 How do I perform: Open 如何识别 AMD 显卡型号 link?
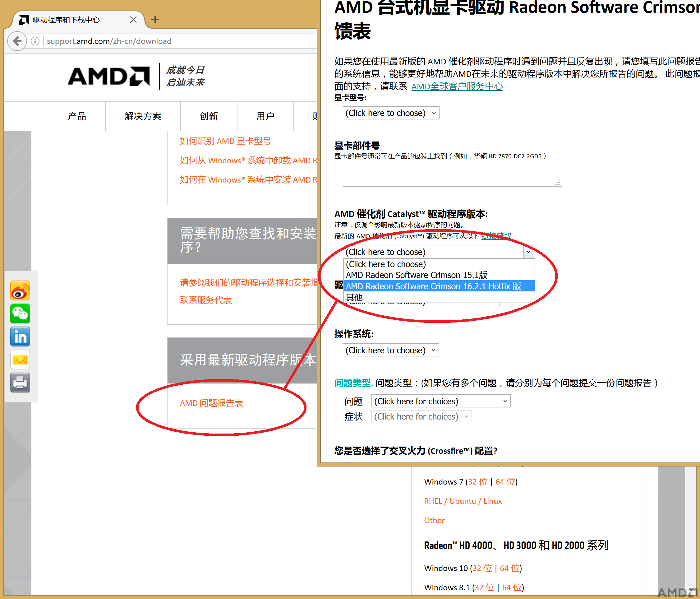click(225, 141)
